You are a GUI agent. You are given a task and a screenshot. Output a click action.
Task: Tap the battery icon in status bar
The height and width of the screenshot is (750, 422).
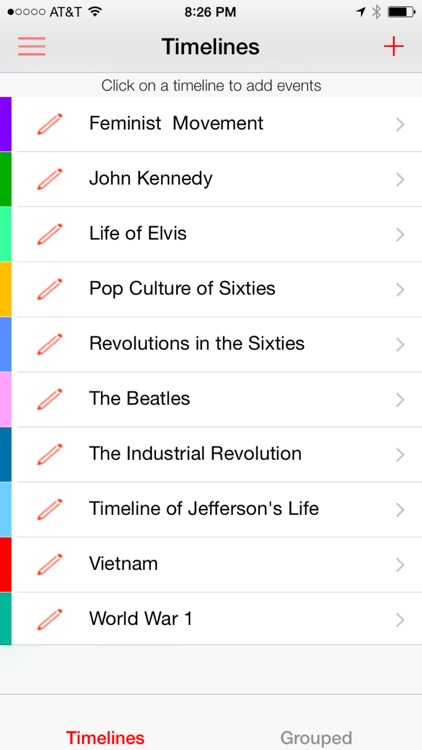pos(401,12)
